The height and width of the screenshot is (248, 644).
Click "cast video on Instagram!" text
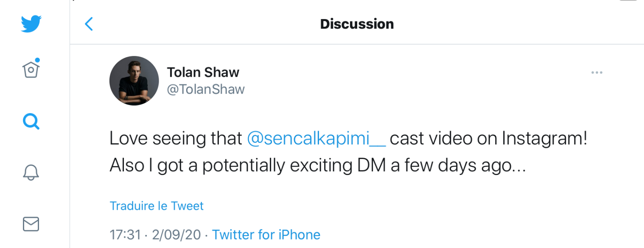click(x=488, y=139)
